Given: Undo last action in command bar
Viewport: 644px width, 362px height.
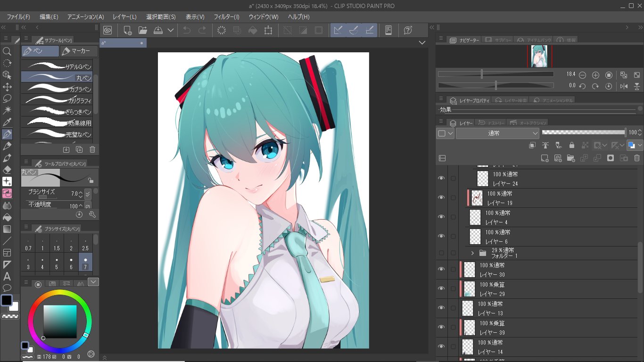Looking at the screenshot, I should [x=187, y=30].
